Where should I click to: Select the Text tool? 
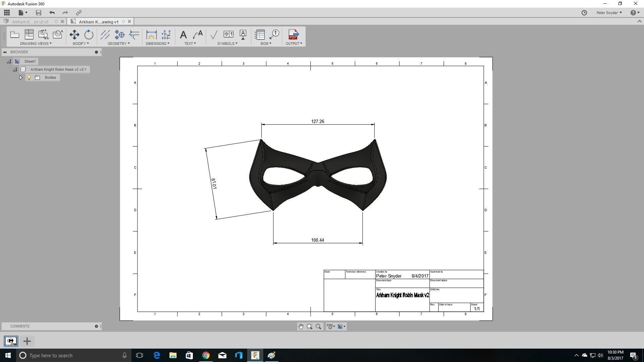(x=183, y=35)
